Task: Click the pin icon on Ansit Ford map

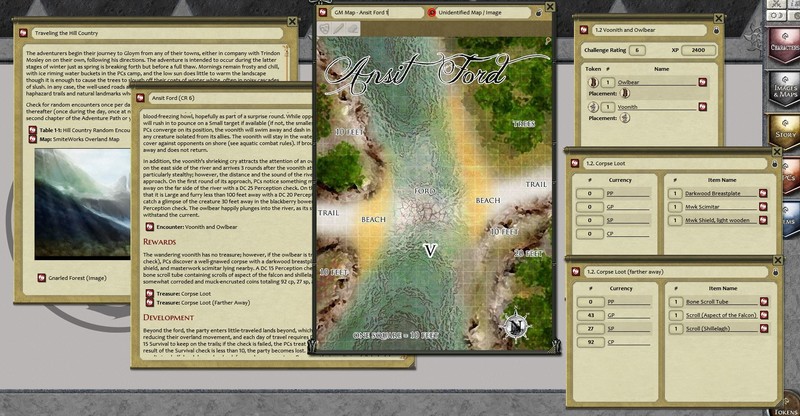Action: pos(547,41)
